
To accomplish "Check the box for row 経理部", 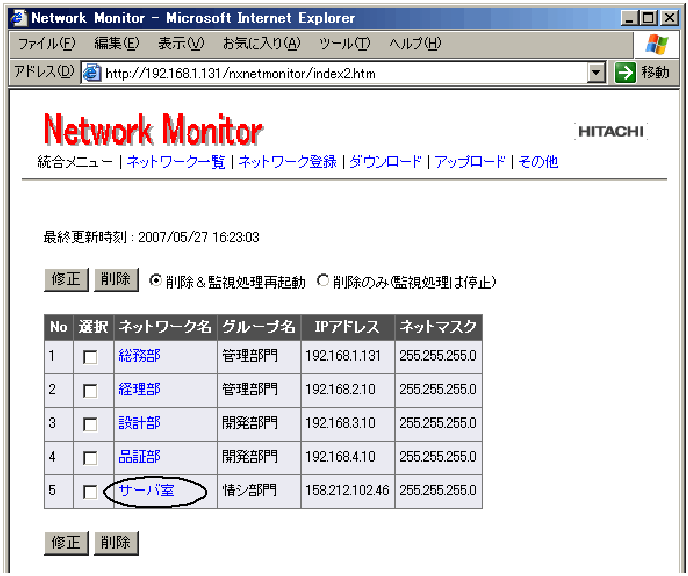I will [x=90, y=390].
